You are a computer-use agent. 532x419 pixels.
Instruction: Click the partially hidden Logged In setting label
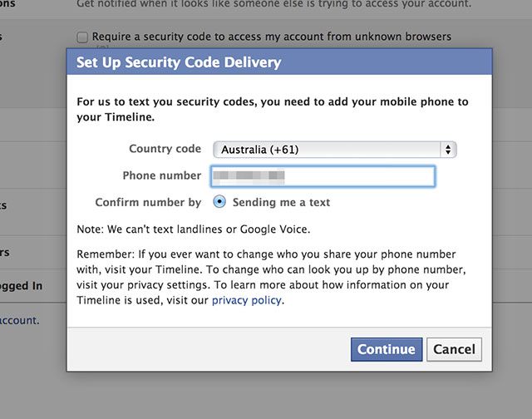coord(22,286)
